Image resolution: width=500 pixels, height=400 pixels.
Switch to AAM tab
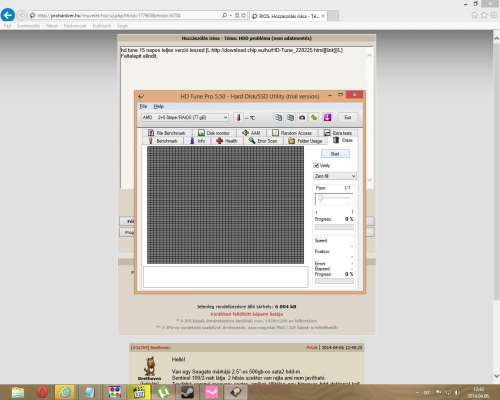[x=251, y=133]
